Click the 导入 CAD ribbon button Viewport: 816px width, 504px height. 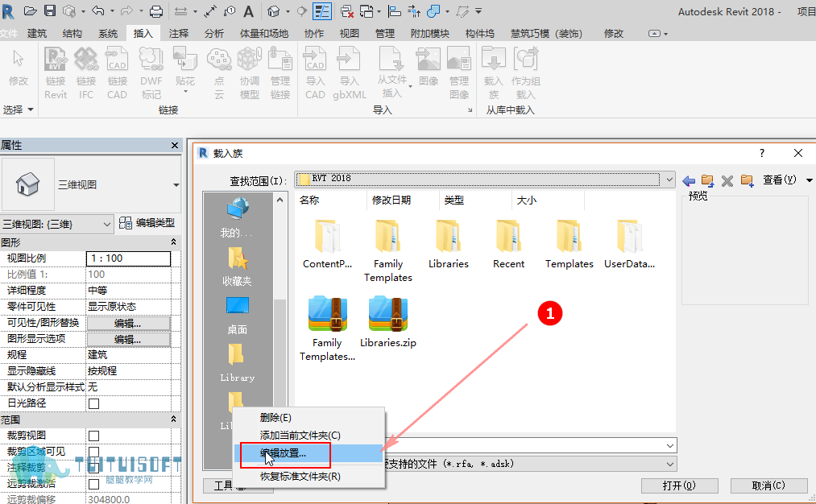(x=315, y=72)
